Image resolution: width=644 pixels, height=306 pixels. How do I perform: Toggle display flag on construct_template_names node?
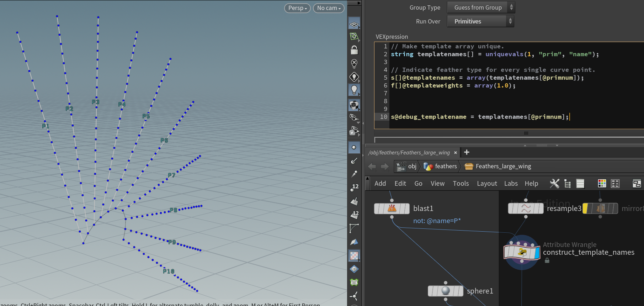(x=537, y=253)
